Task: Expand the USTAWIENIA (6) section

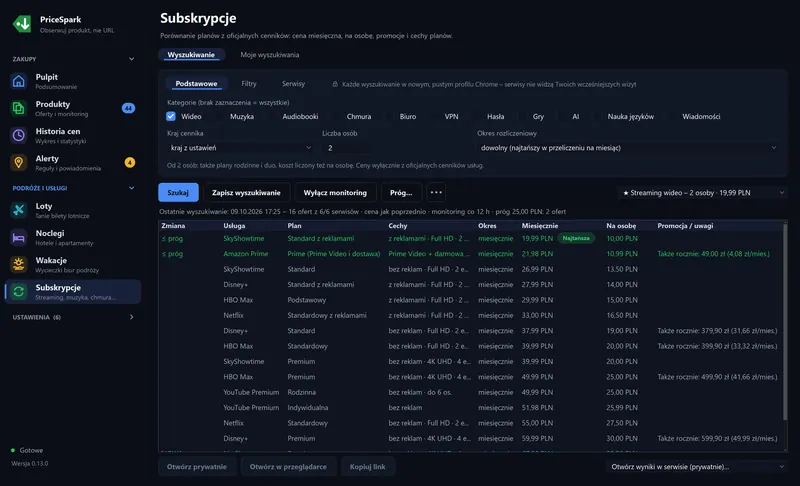Action: (x=132, y=317)
